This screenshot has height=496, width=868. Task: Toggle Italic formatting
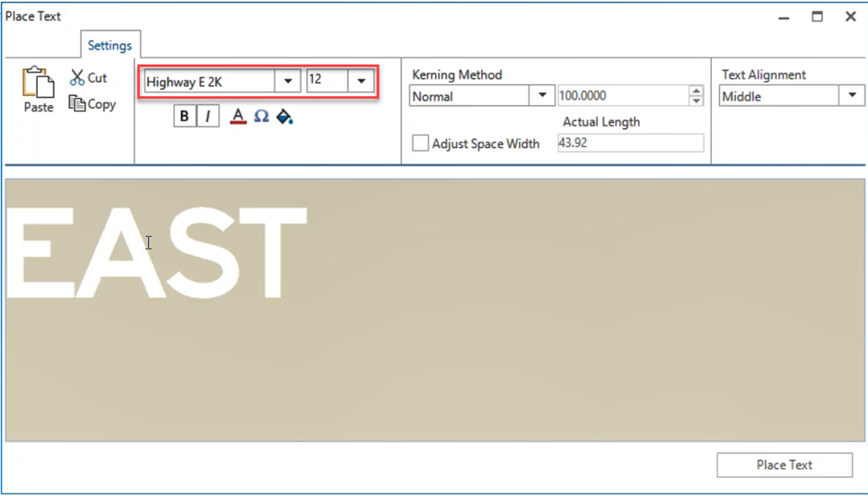(x=207, y=116)
